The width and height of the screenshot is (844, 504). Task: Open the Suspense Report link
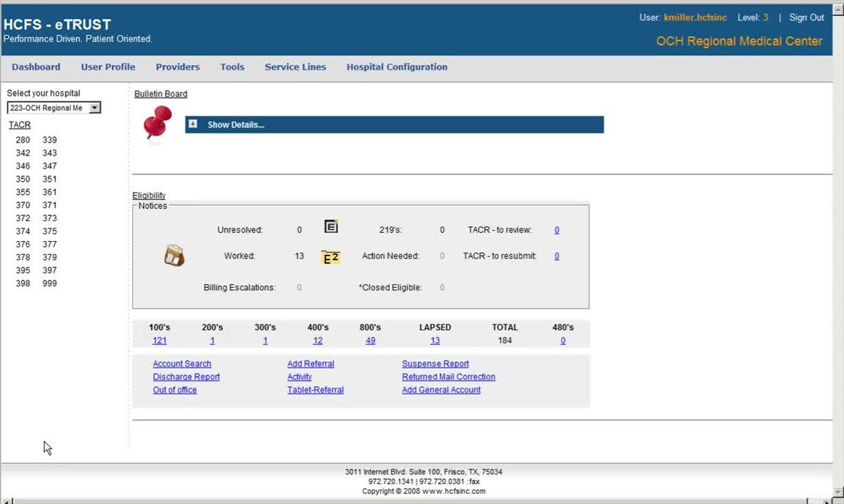pos(435,364)
